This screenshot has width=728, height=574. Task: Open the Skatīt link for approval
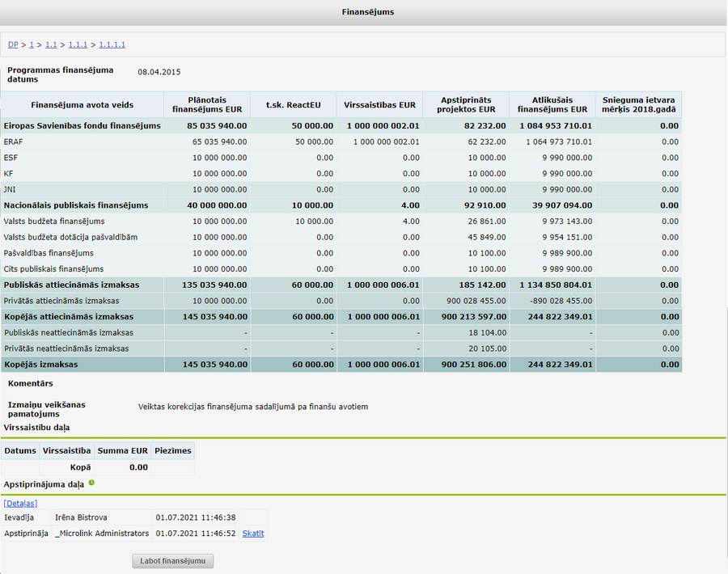[x=253, y=534]
